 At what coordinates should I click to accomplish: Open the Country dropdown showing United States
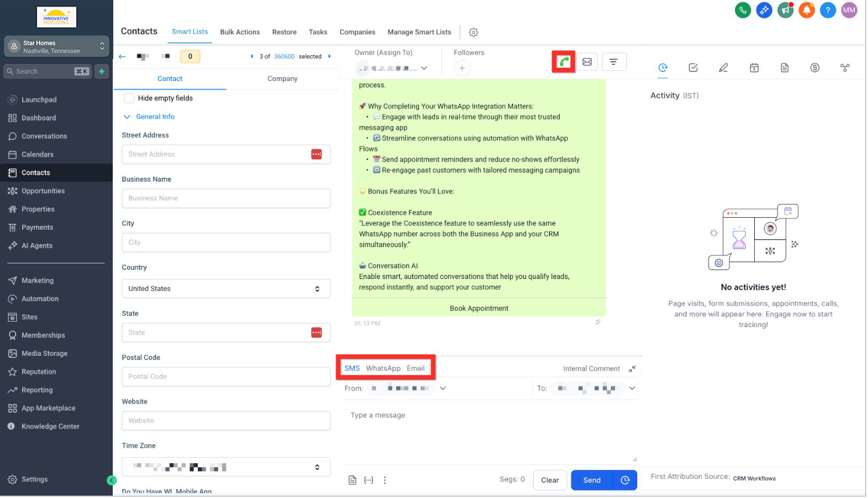[x=226, y=289]
